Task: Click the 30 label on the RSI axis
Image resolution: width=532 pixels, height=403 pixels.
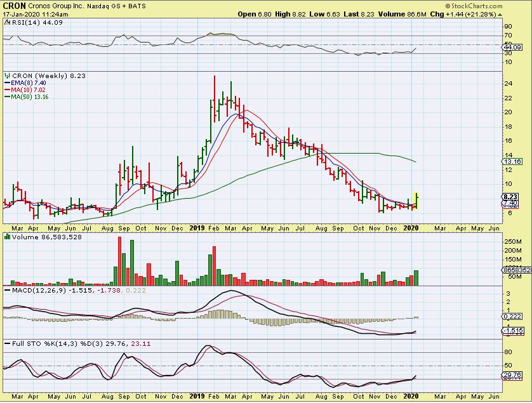Action: (509, 53)
